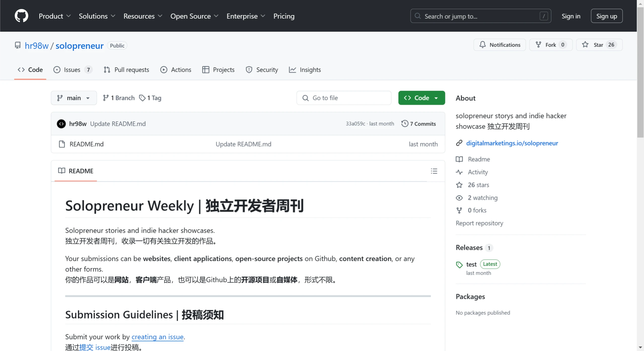Click the link icon beside the website URL
This screenshot has height=351, width=644.
(x=459, y=143)
